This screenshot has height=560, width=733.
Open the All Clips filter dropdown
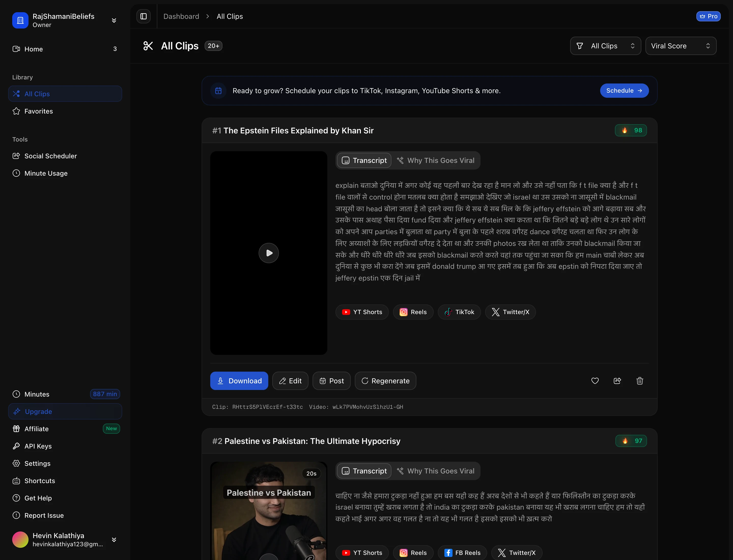(x=605, y=46)
